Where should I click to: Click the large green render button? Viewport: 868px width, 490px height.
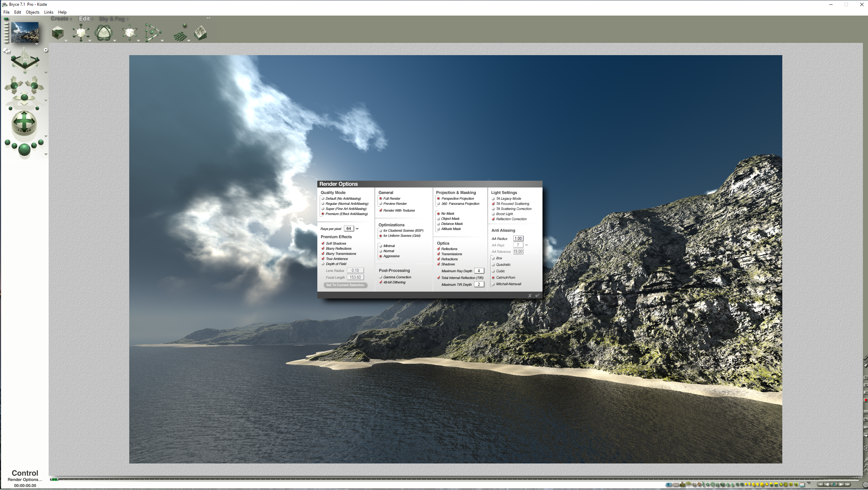pyautogui.click(x=24, y=149)
